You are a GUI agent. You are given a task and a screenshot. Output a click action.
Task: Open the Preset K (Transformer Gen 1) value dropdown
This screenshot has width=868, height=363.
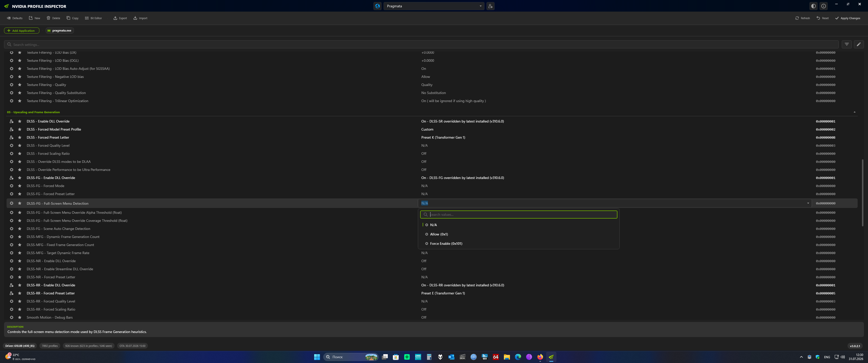click(443, 137)
